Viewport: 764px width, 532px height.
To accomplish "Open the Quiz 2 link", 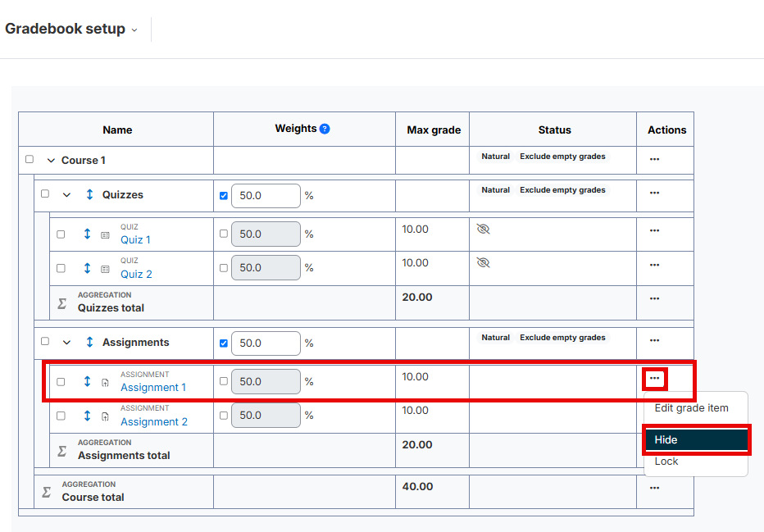I will (x=136, y=275).
